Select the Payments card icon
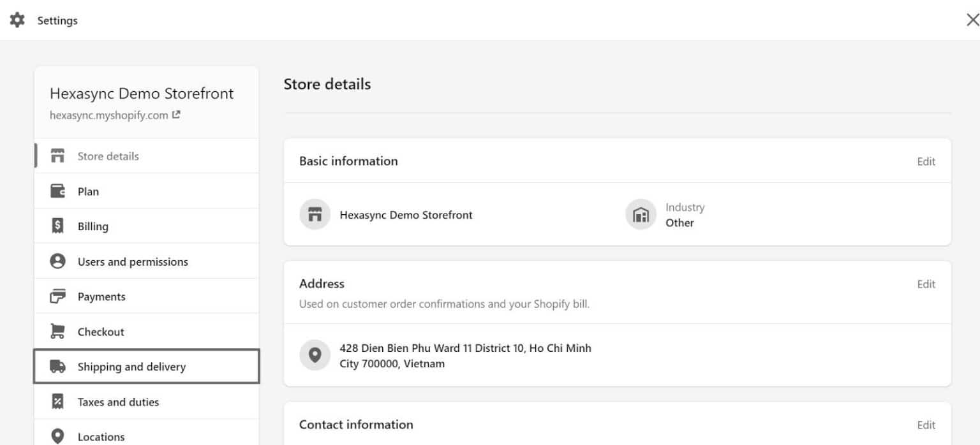Image resolution: width=980 pixels, height=445 pixels. 57,295
